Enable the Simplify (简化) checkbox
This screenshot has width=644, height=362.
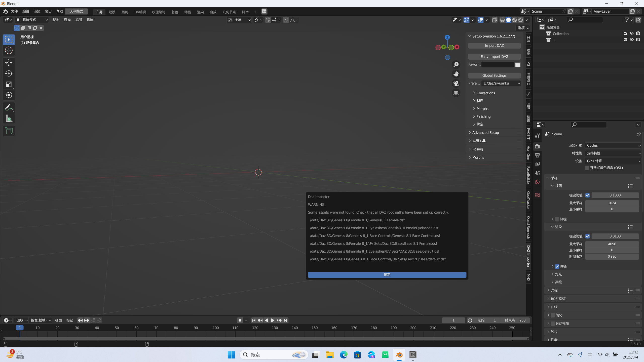point(553,315)
